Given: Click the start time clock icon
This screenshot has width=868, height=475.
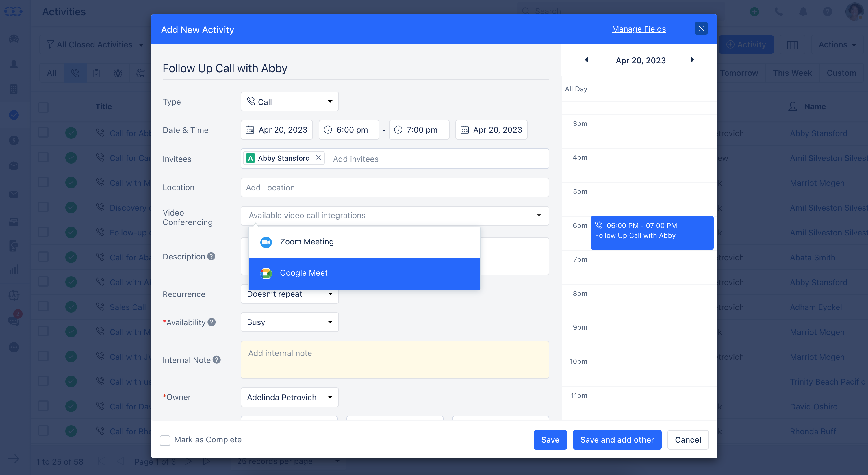Looking at the screenshot, I should pos(328,130).
